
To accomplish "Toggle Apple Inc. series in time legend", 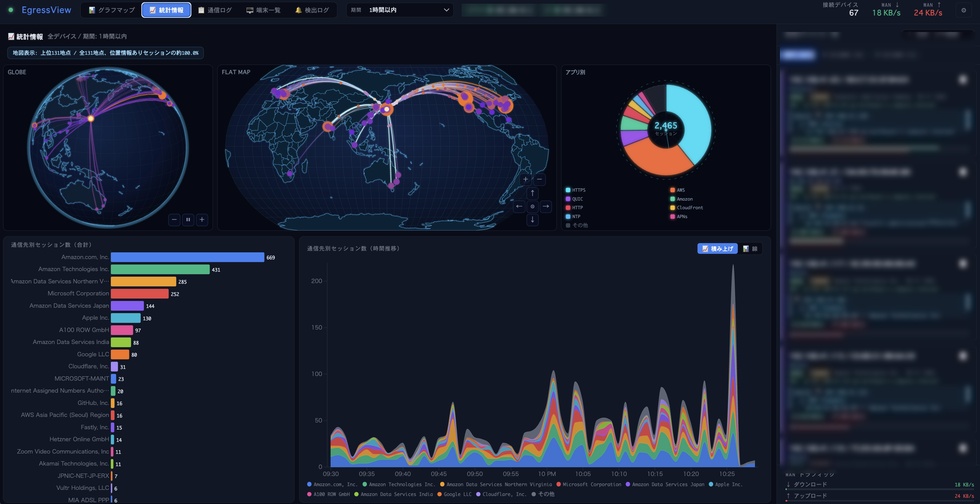I will (725, 484).
